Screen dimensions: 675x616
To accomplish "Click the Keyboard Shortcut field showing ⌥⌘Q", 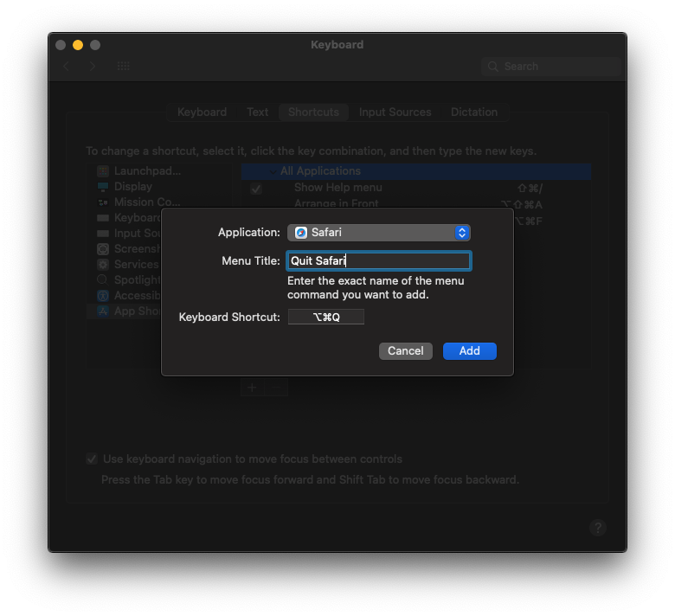I will pos(326,317).
